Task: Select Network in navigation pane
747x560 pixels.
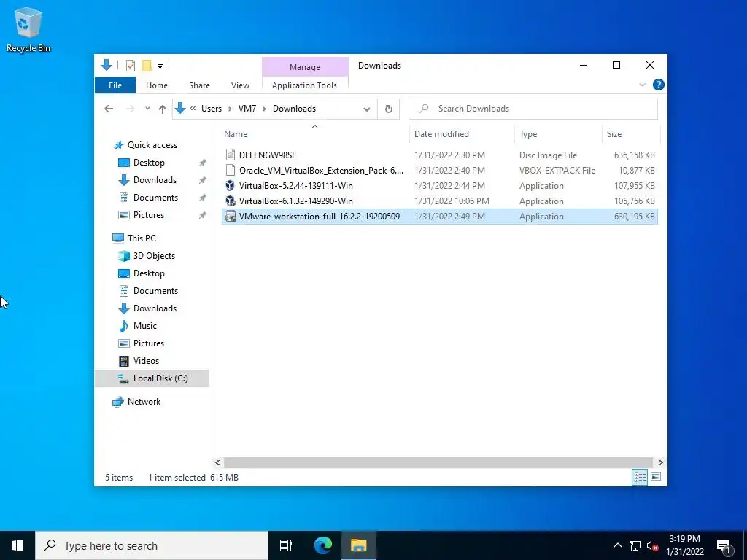Action: pos(144,402)
